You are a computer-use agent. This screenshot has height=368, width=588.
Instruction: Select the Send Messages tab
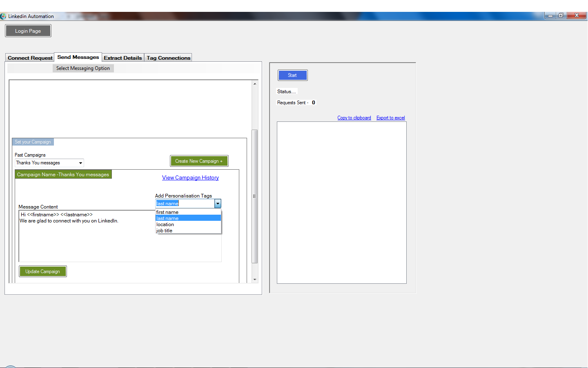(x=78, y=57)
